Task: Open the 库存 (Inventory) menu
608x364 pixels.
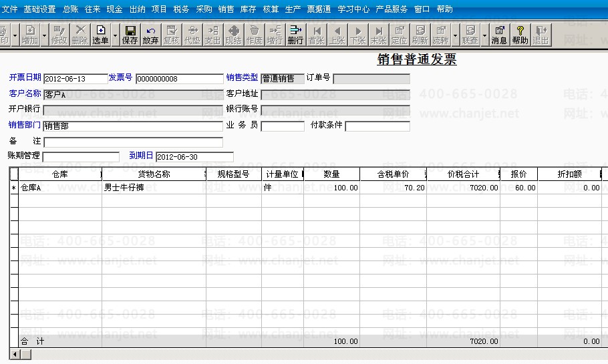Action: tap(248, 9)
